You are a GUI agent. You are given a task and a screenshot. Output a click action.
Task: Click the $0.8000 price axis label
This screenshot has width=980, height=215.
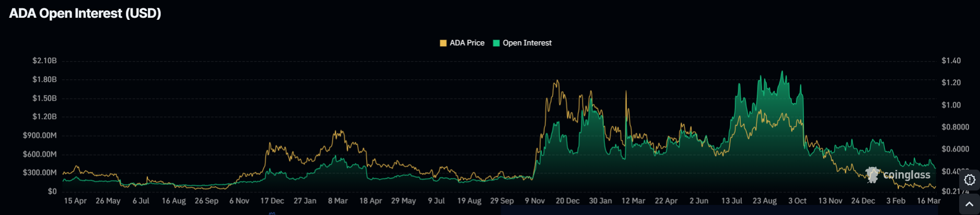point(955,127)
